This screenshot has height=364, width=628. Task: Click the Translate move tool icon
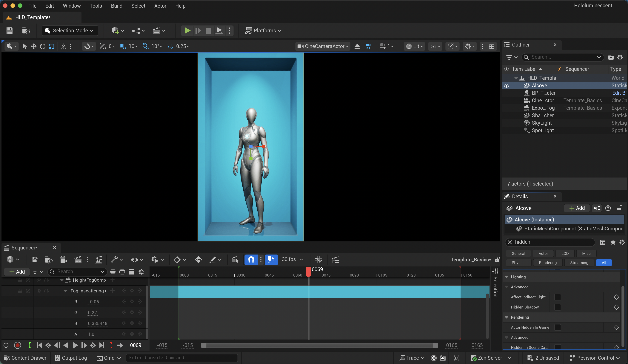(x=33, y=46)
